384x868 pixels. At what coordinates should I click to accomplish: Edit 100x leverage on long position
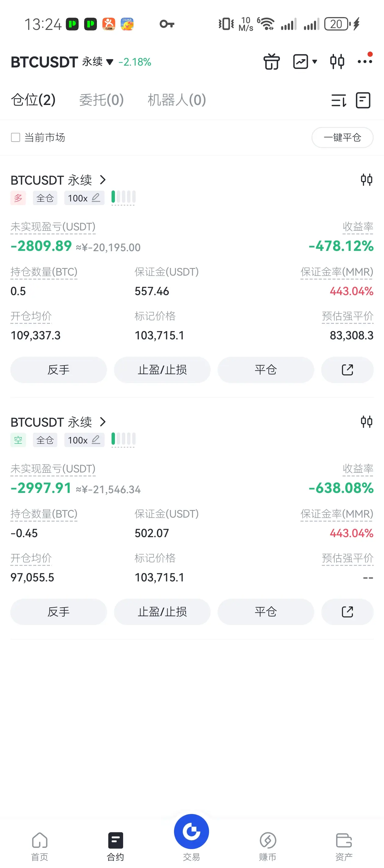[84, 198]
